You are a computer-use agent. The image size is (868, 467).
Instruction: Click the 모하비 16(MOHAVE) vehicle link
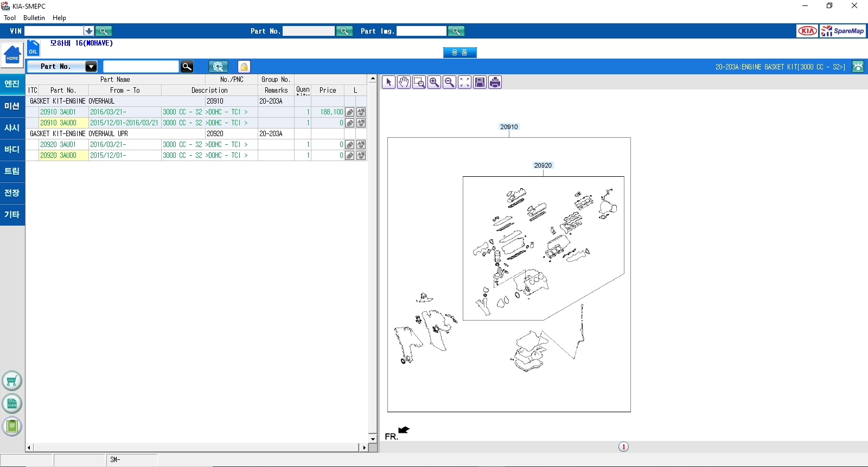point(81,43)
